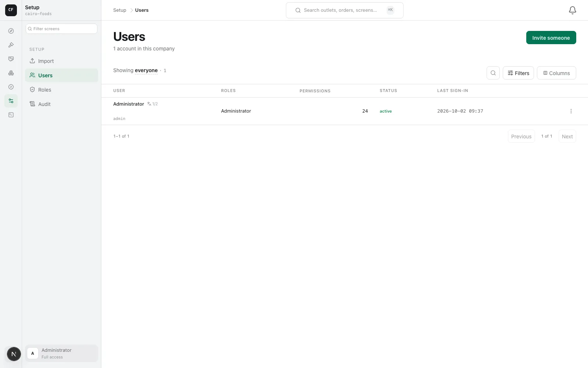This screenshot has height=368, width=588.
Task: Click the Administrator role cell
Action: coord(236,111)
